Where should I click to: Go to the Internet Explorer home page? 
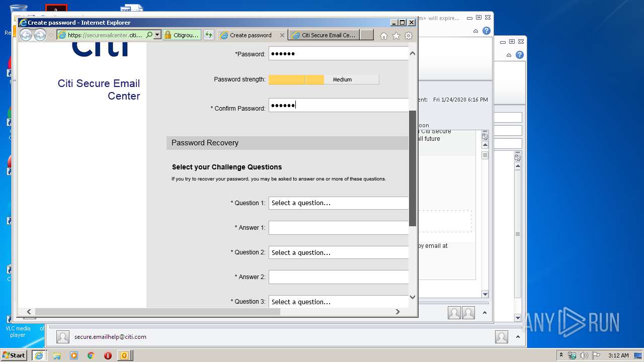tap(384, 36)
